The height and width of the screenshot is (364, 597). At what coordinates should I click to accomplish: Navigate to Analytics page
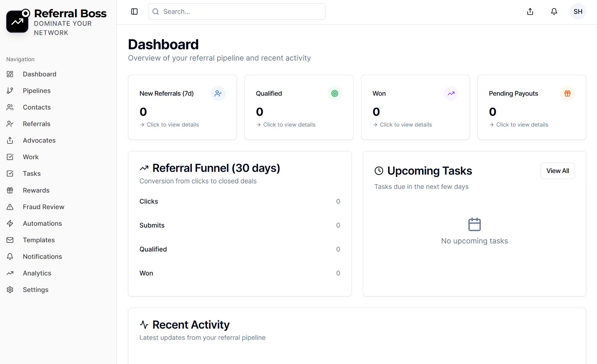coord(37,273)
